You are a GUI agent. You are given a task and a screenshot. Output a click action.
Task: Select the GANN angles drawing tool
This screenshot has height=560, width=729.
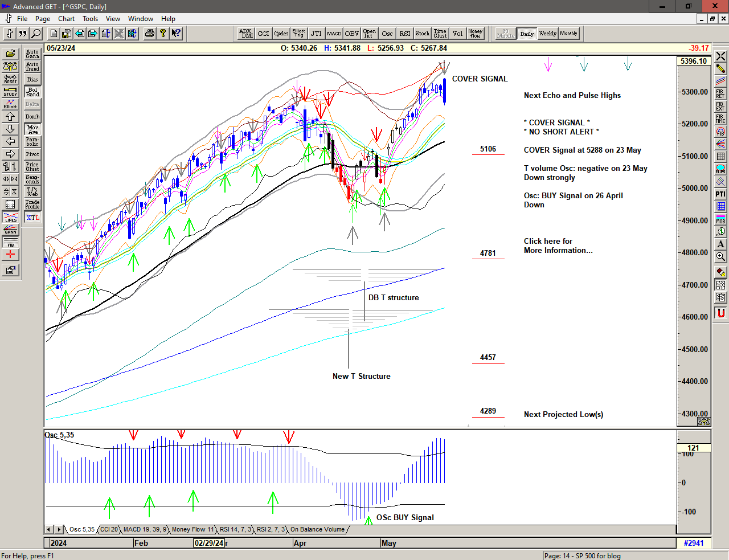tap(10, 230)
